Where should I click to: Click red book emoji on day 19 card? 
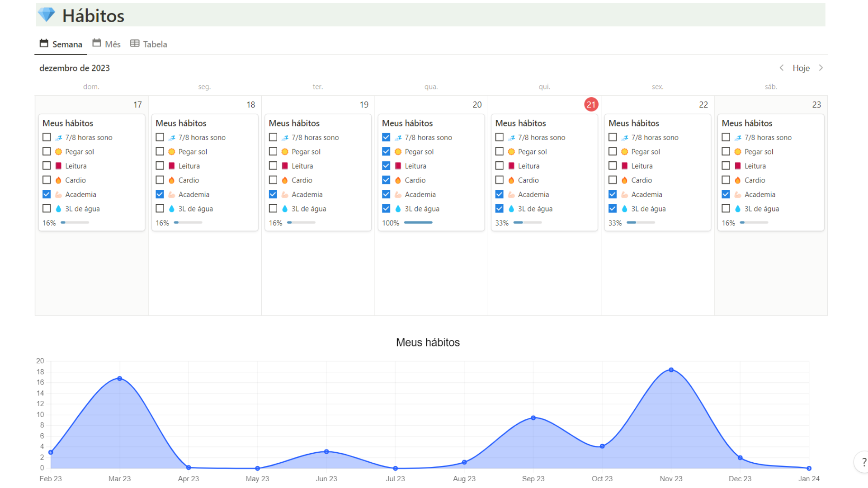(285, 166)
